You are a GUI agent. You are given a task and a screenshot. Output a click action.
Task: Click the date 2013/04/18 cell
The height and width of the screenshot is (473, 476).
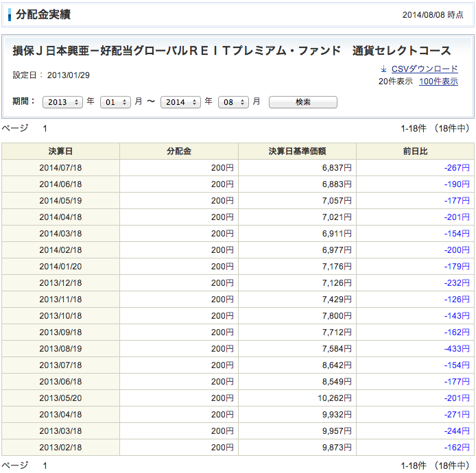60,415
